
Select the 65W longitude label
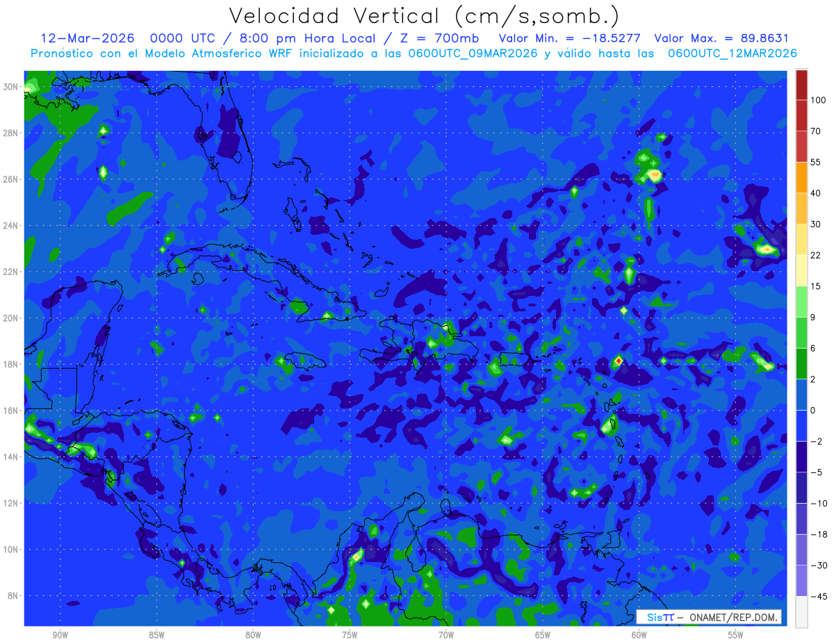coord(543,635)
